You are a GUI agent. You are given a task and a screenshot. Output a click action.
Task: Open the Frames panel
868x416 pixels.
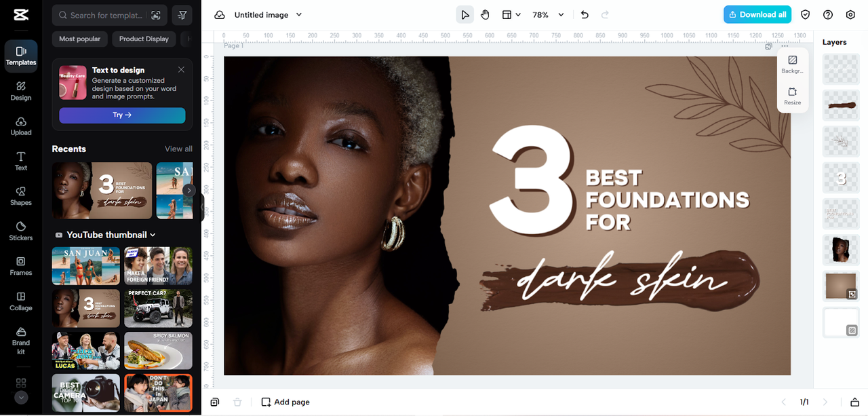(21, 266)
